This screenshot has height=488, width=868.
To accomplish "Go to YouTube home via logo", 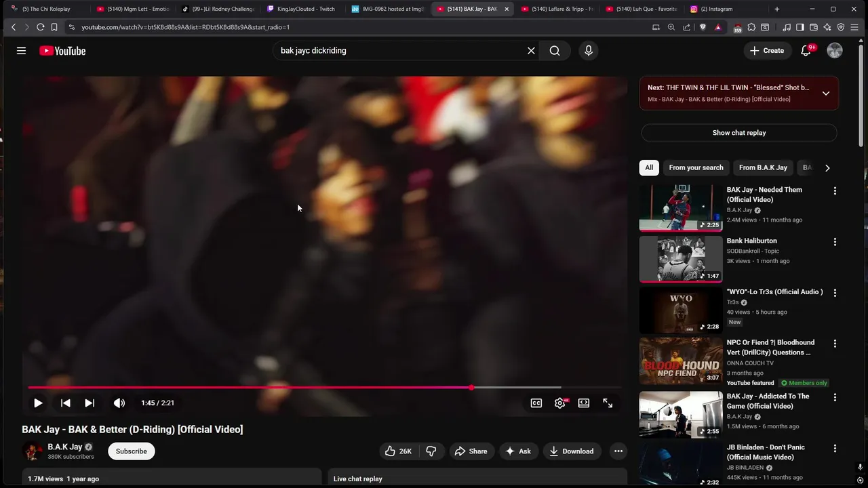I will pos(62,51).
